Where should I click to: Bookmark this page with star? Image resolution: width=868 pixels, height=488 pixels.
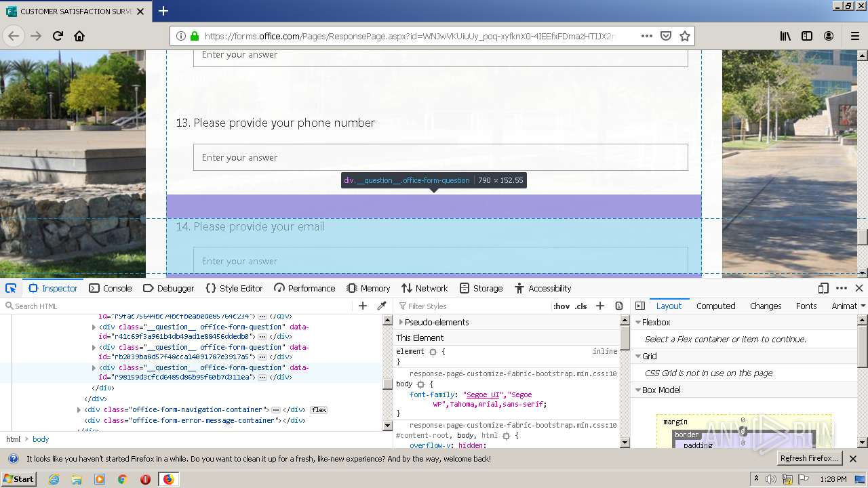685,36
